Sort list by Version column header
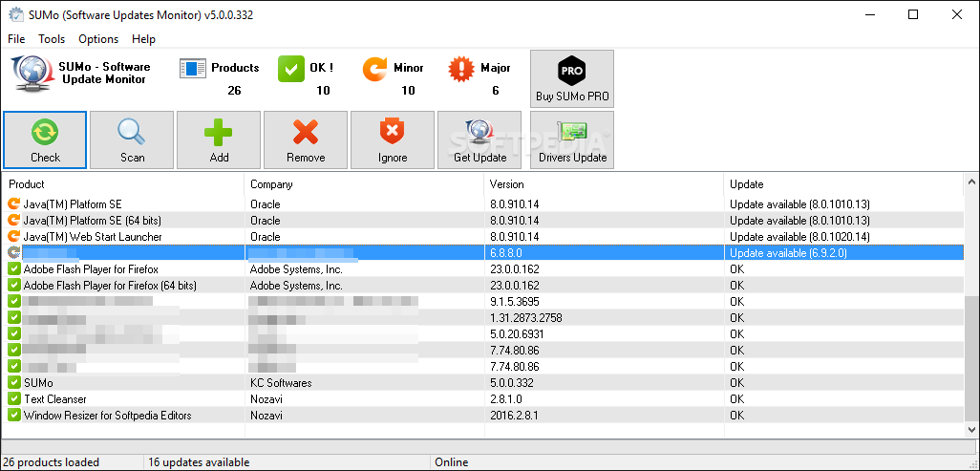The width and height of the screenshot is (980, 471). coord(605,184)
